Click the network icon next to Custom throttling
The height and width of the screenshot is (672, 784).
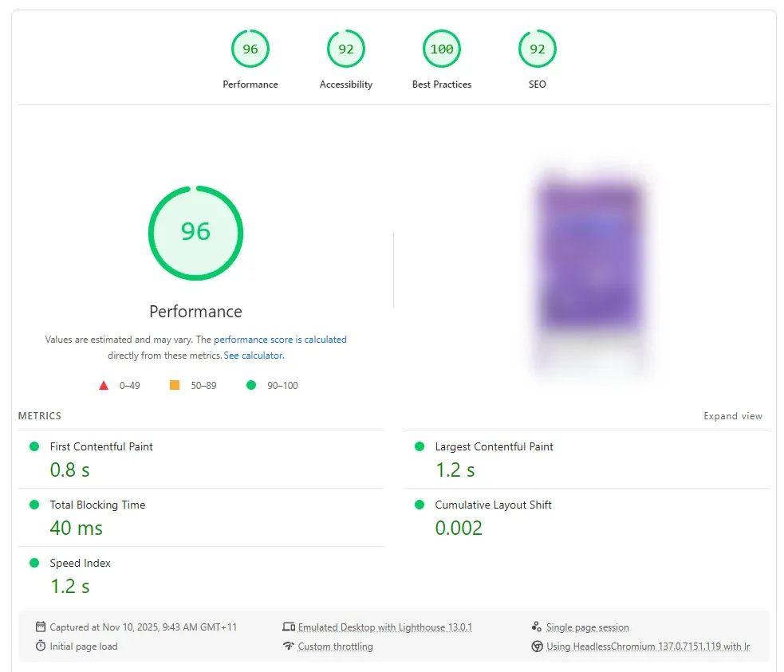[290, 646]
